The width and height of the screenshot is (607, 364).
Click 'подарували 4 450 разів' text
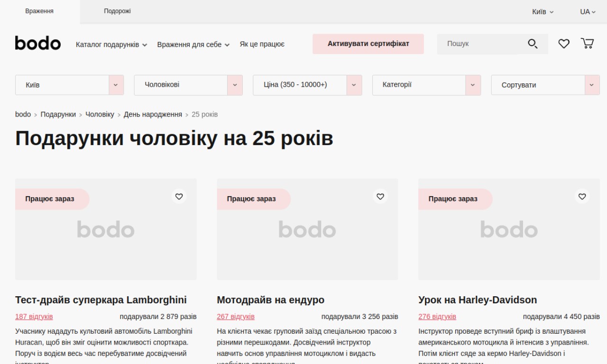561,317
